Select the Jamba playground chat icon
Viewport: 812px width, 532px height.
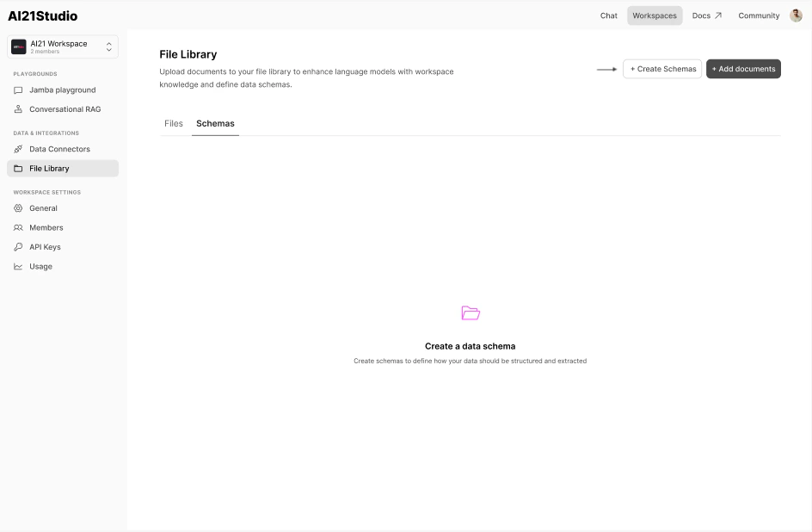[19, 90]
